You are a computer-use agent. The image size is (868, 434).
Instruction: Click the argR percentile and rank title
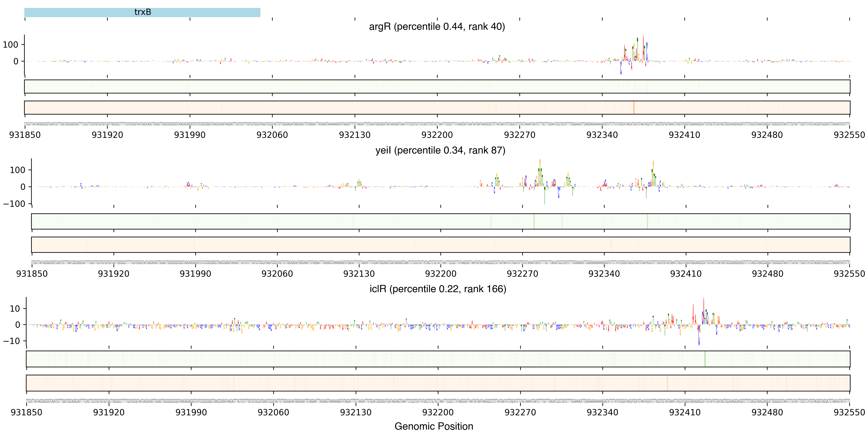click(437, 27)
